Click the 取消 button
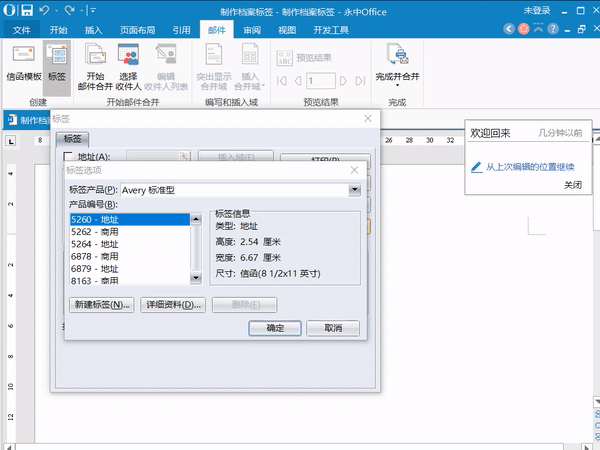Screen dimensions: 600x450 333,328
